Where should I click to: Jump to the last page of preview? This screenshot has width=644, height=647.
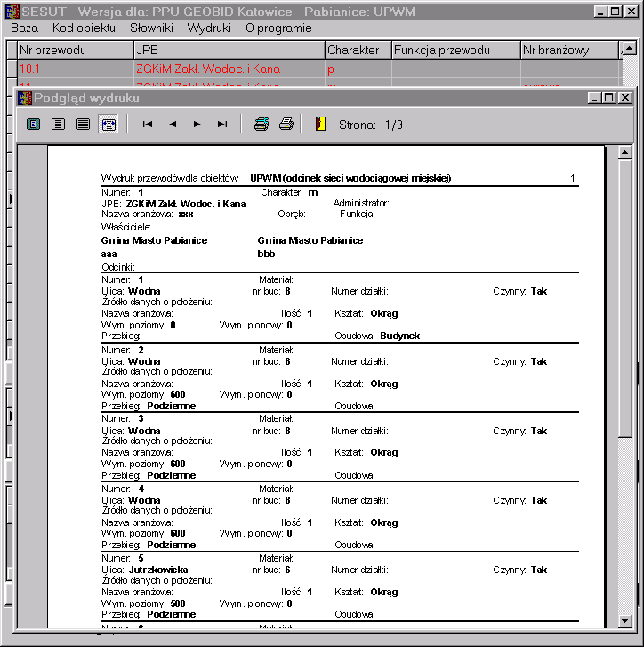click(221, 125)
